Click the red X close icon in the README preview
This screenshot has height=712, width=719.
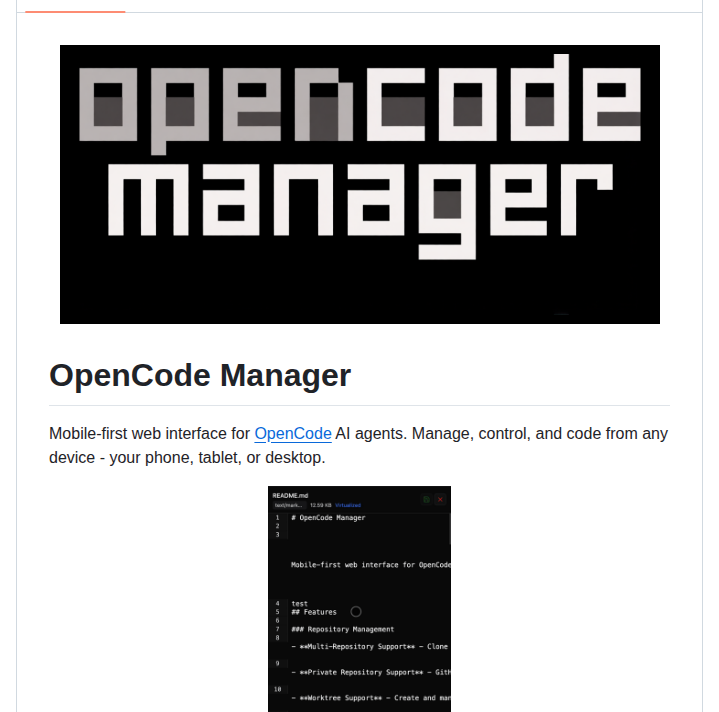click(441, 498)
